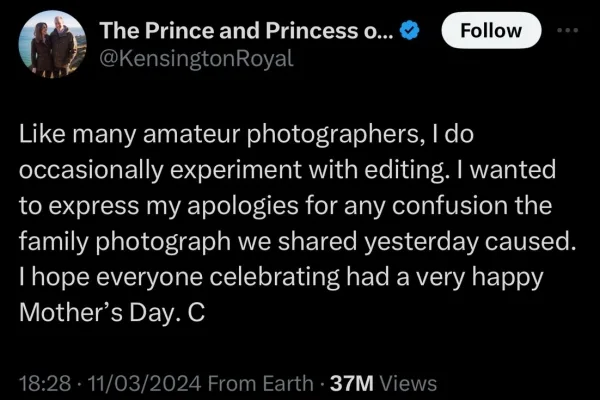Image resolution: width=600 pixels, height=400 pixels.
Task: Click the word "Views" in post footer
Action: coord(409,382)
